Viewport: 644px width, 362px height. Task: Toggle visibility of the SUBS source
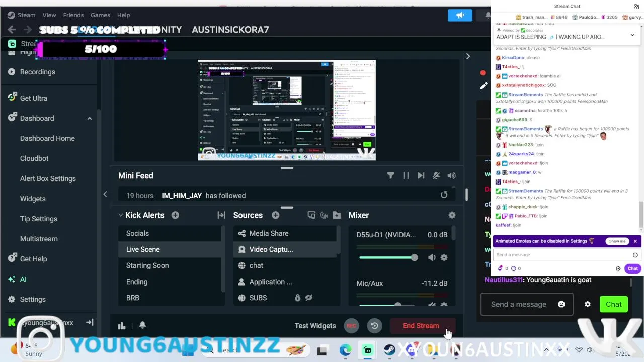pyautogui.click(x=309, y=298)
